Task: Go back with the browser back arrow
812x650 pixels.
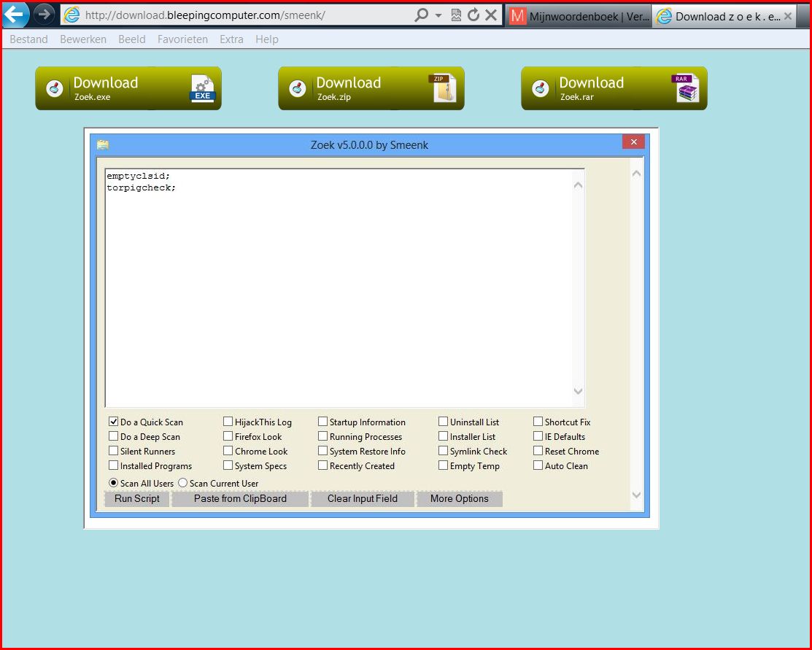Action: click(x=15, y=14)
